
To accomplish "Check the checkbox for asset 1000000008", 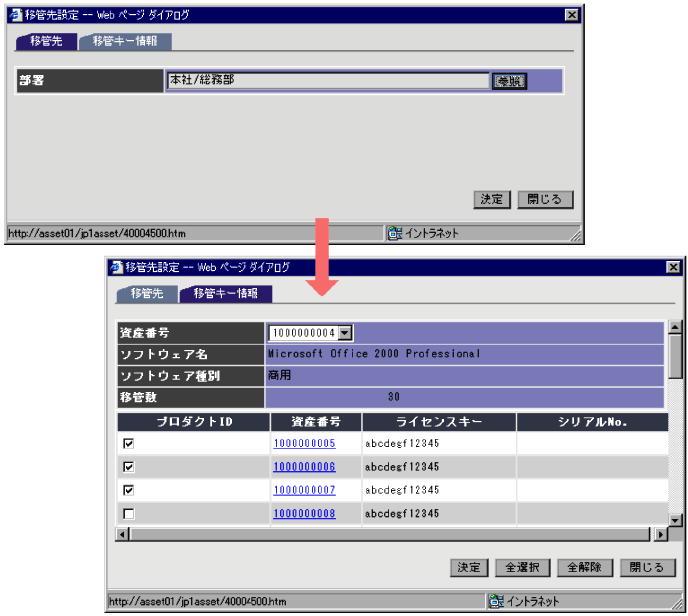I will 129,513.
